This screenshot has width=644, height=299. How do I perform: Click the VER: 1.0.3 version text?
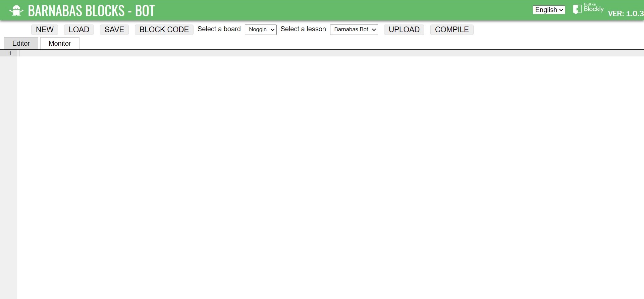point(626,14)
